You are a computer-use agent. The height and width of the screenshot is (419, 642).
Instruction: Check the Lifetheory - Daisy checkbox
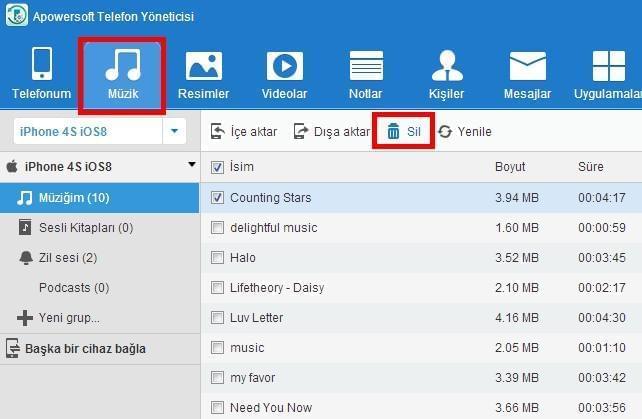[x=217, y=288]
